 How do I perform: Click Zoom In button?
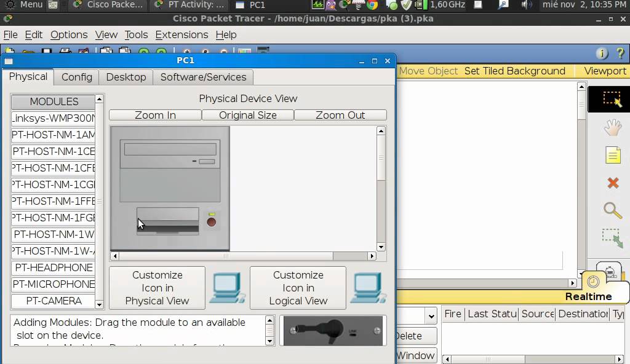(155, 115)
